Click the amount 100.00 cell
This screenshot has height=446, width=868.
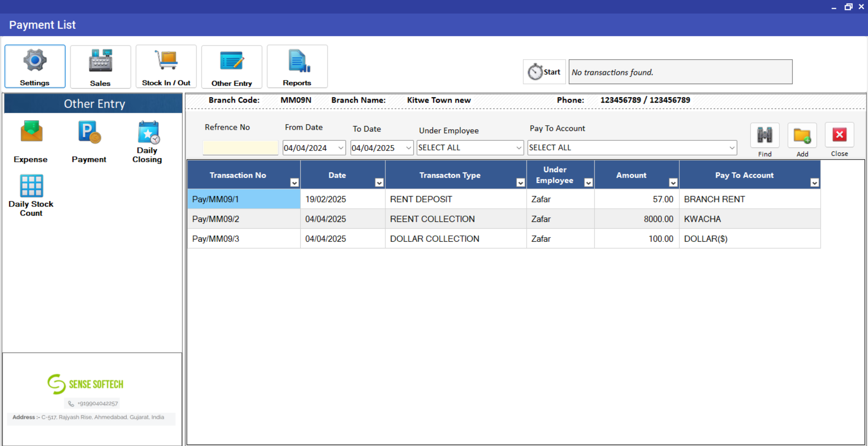[x=637, y=239]
